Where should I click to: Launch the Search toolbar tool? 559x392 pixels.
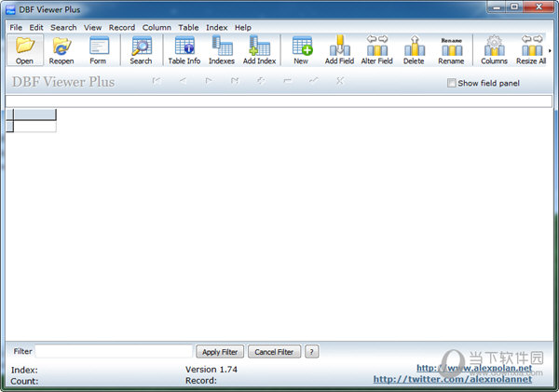pos(142,50)
